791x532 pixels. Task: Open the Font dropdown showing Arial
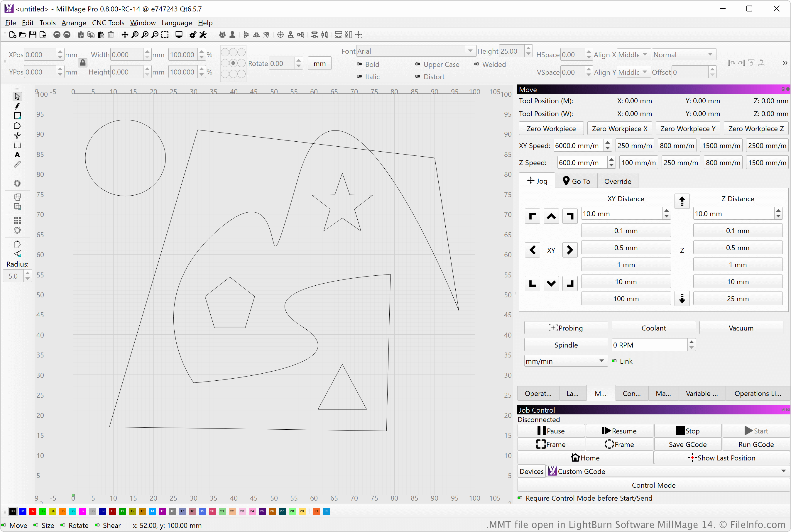pos(415,51)
